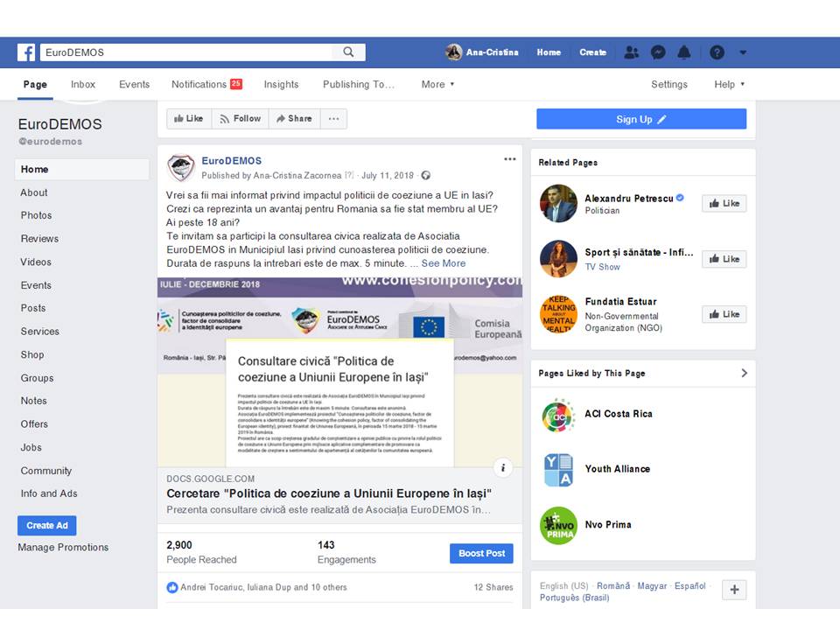Open Manage Promotions link
Screen dimensions: 840x630
(x=63, y=548)
